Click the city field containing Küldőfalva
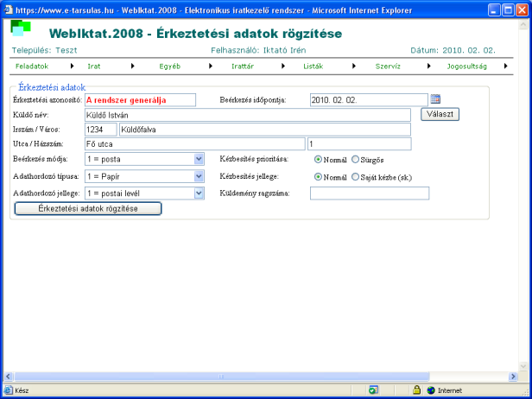 tap(265, 130)
